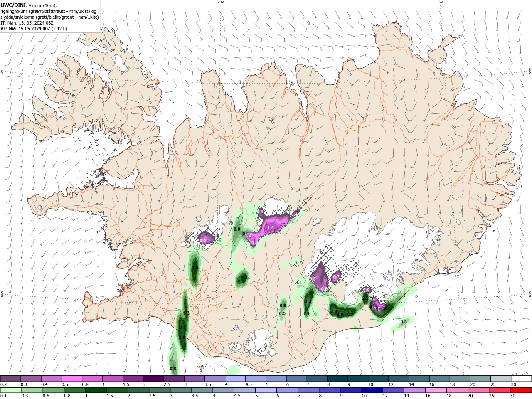Pick the bright red swatch after 30 in rain legend
This screenshot has width=532, height=399.
coord(521,390)
